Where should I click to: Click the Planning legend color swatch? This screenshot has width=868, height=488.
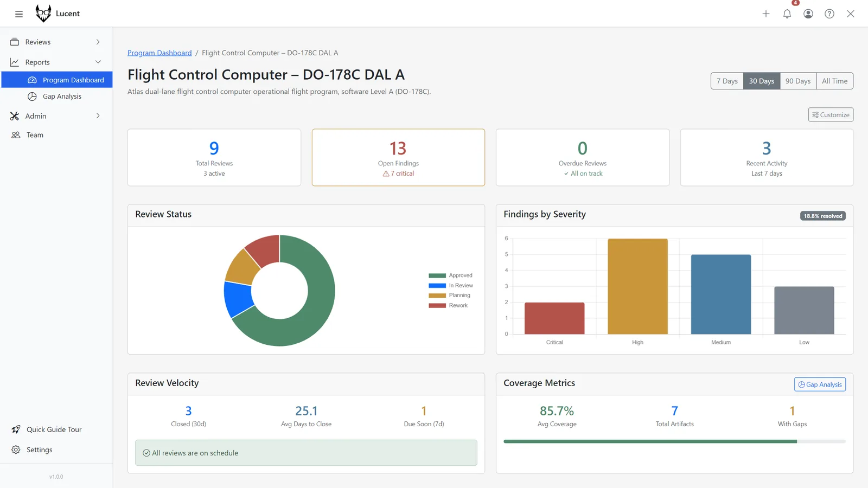(437, 296)
